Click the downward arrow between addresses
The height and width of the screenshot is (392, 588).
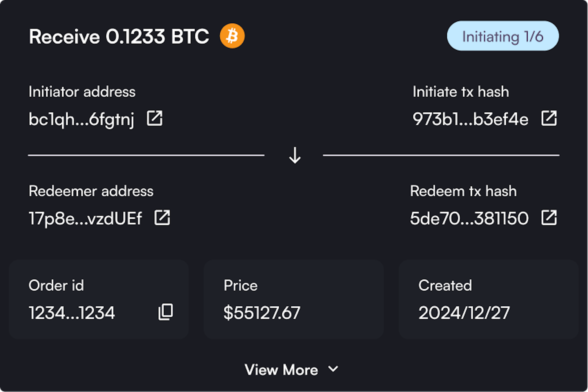[295, 155]
